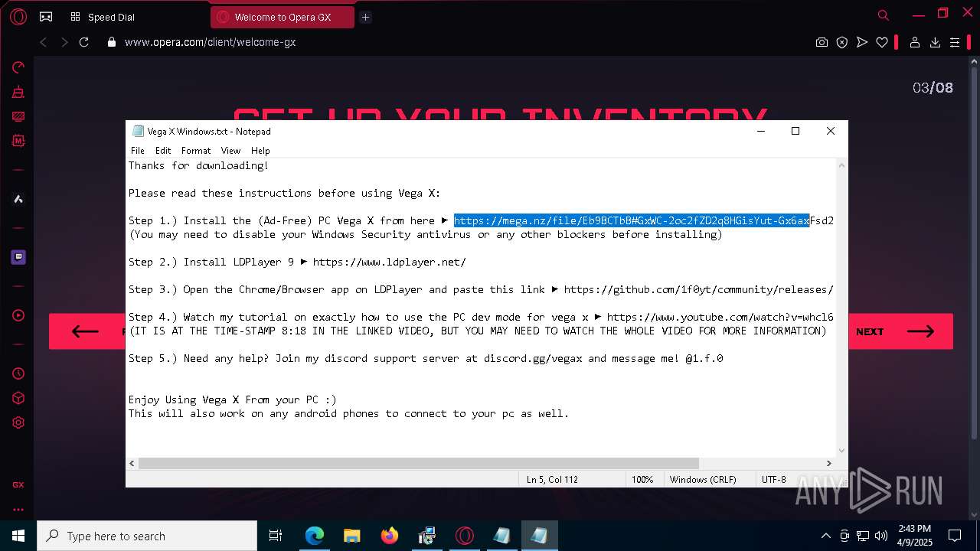
Task: Open Twitch panel in Opera sidebar
Action: [x=18, y=257]
